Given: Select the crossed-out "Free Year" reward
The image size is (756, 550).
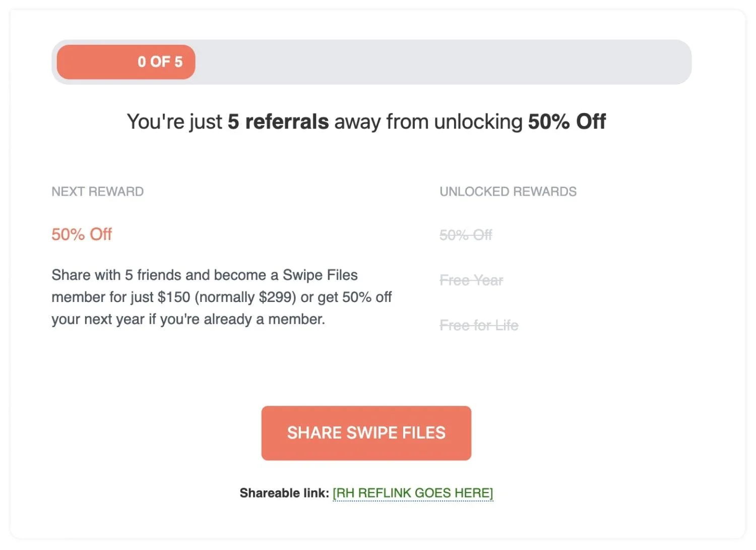Looking at the screenshot, I should (x=471, y=280).
